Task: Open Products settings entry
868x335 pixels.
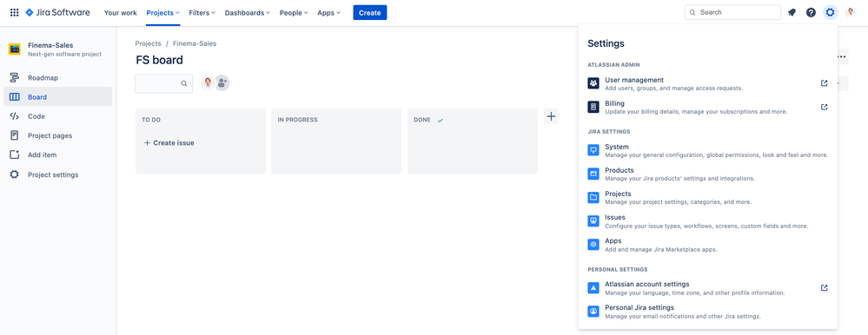Action: pyautogui.click(x=708, y=174)
